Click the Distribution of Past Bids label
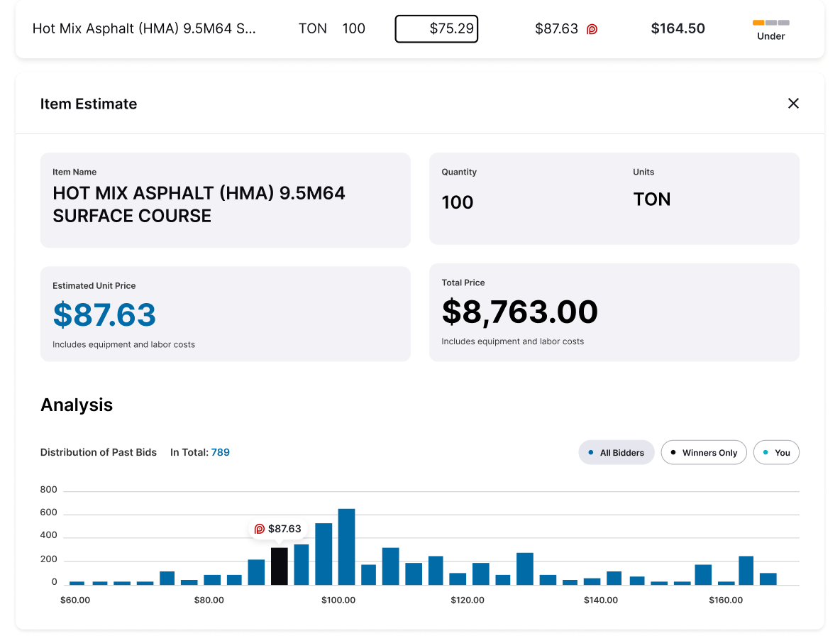The width and height of the screenshot is (840, 636). pos(99,452)
